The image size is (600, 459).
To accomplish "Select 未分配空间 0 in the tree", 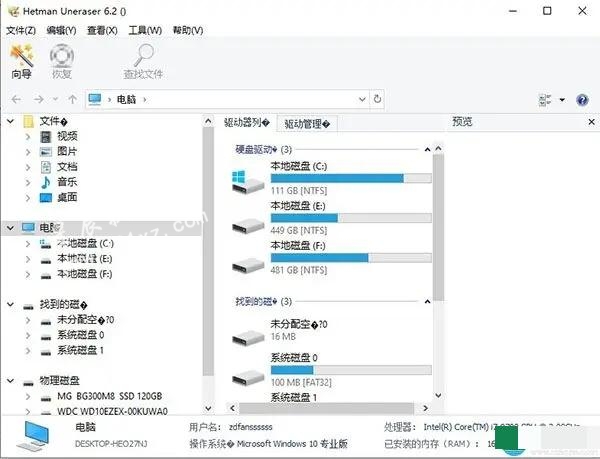I will click(85, 320).
